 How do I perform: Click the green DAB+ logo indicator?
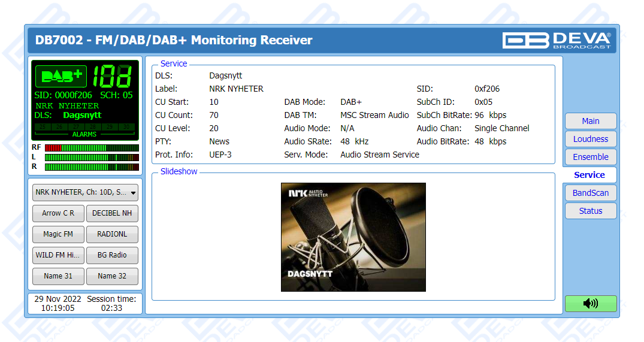61,76
